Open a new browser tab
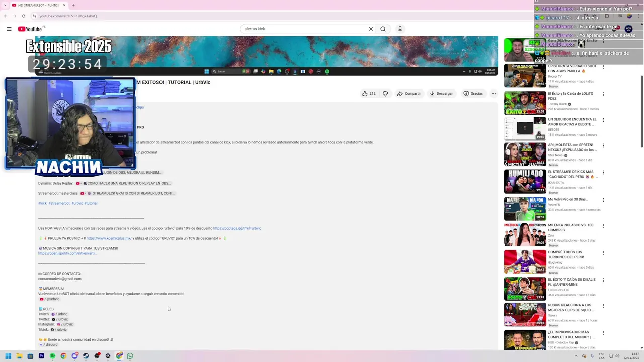This screenshot has width=644, height=362. [73, 5]
